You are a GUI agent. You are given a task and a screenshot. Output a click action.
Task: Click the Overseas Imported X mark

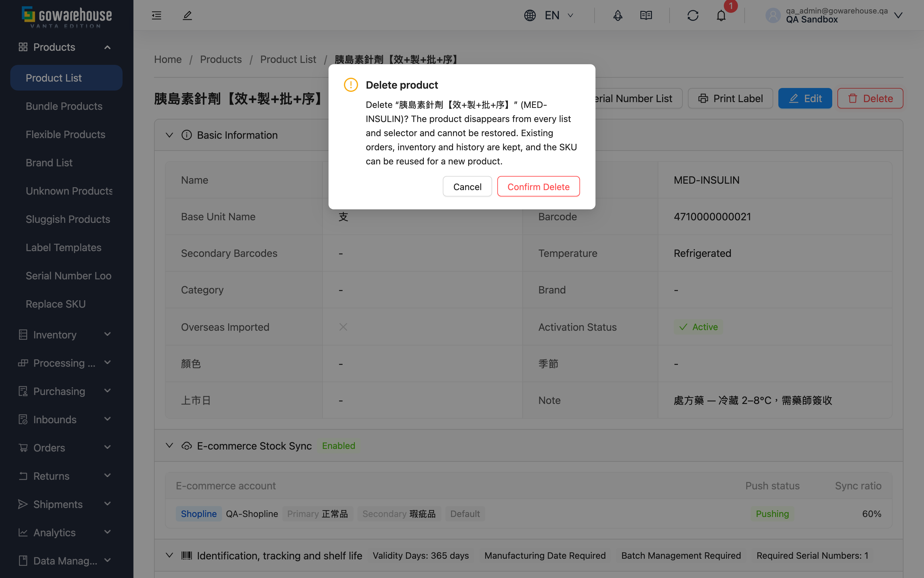pos(343,327)
